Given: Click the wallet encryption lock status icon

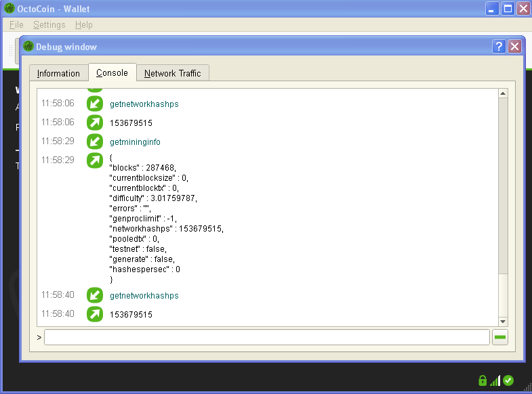Looking at the screenshot, I should click(483, 380).
